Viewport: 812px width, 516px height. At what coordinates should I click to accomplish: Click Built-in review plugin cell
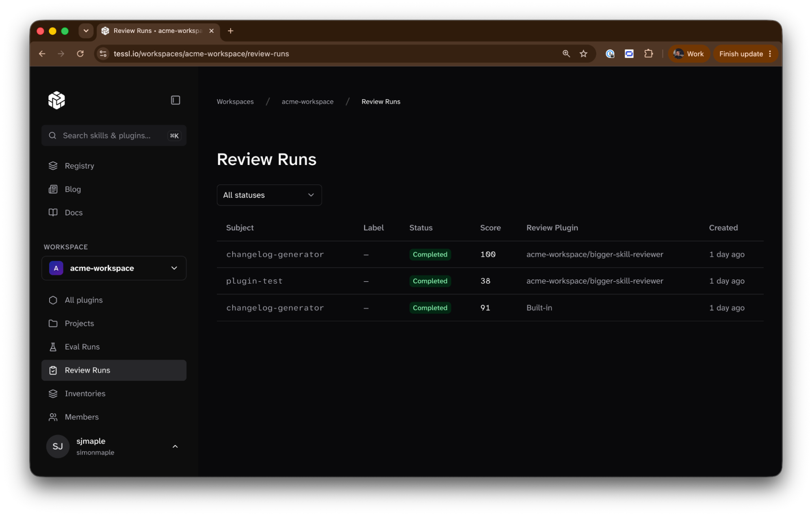539,308
